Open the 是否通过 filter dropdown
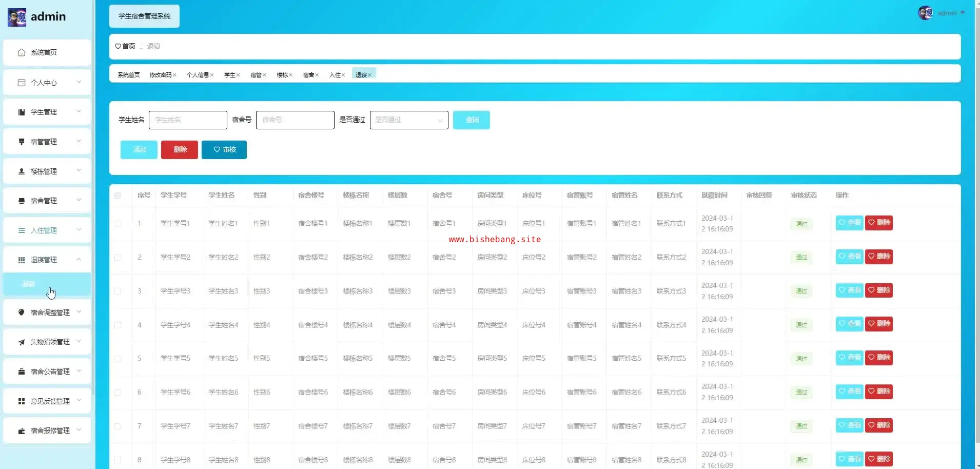Image resolution: width=980 pixels, height=469 pixels. click(x=409, y=120)
